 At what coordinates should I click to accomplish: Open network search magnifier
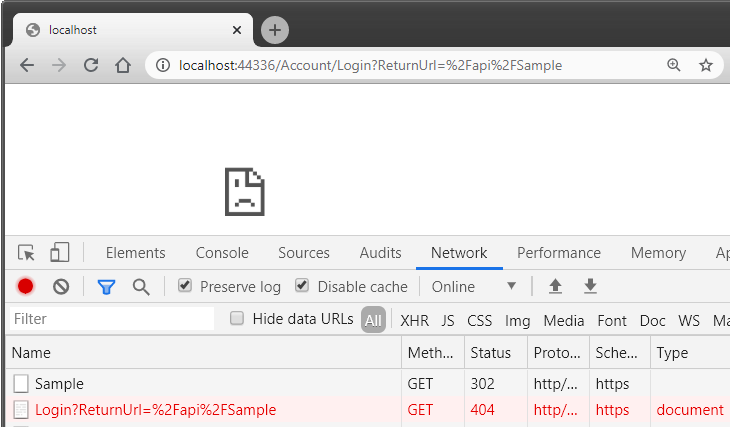141,287
